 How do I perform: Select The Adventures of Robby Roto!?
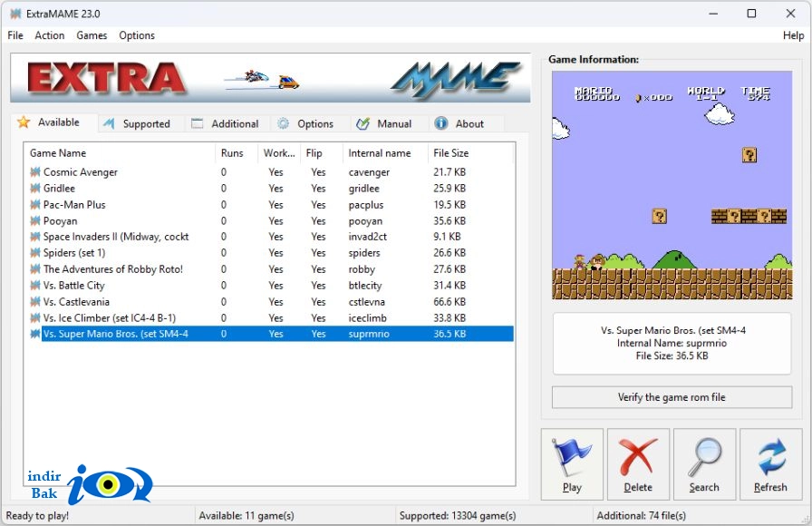(113, 269)
